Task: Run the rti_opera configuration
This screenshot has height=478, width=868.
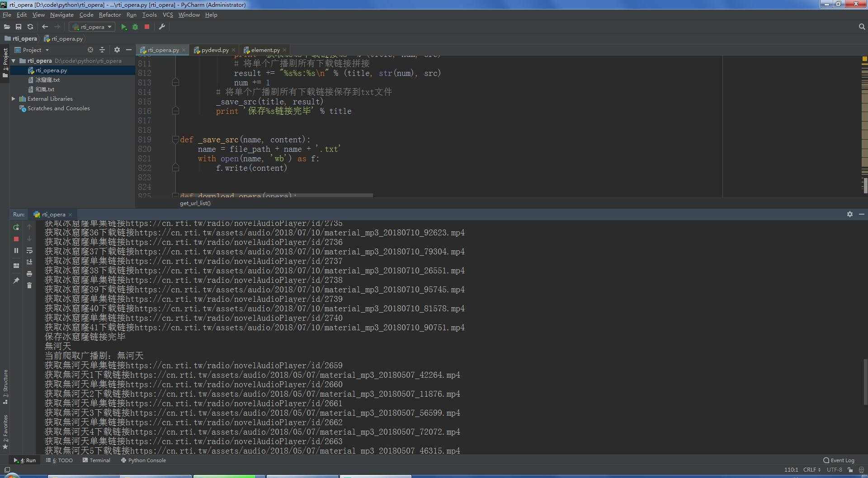Action: pos(124,27)
